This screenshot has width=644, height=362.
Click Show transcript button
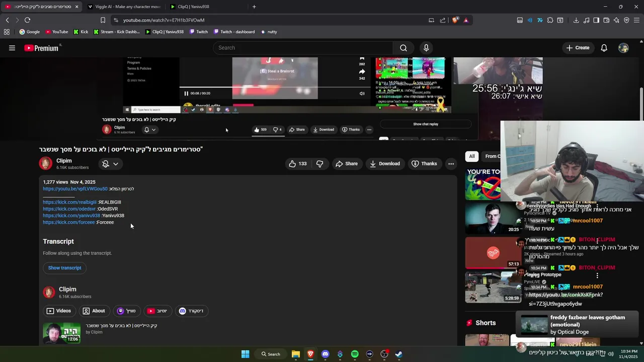64,268
